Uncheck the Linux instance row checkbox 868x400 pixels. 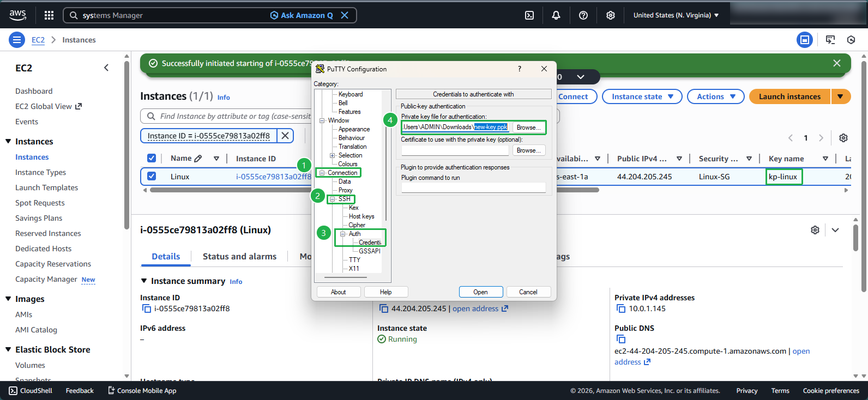(x=152, y=177)
